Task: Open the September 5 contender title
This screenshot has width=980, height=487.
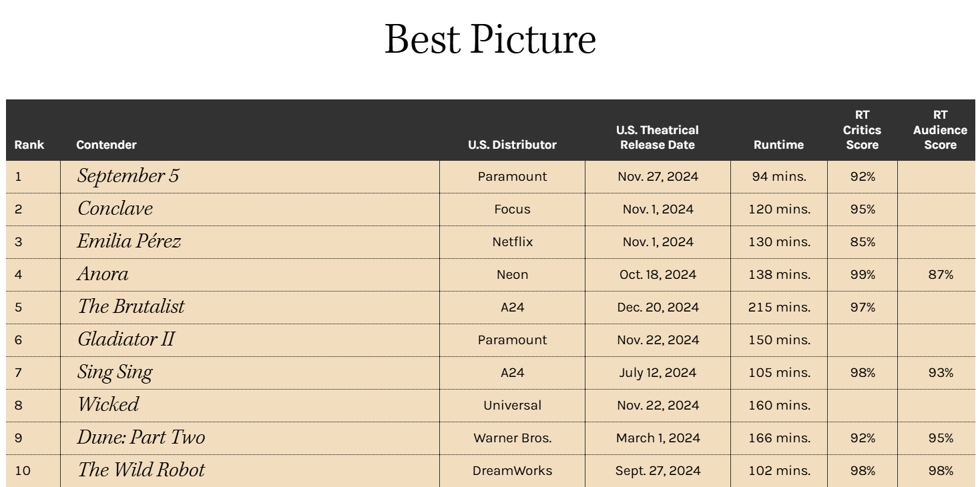Action: click(128, 176)
